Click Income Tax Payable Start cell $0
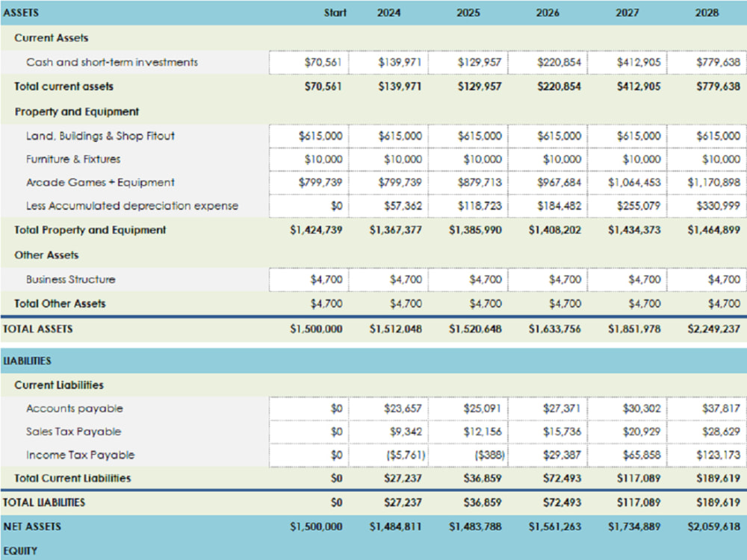This screenshot has width=747, height=560. 309,455
